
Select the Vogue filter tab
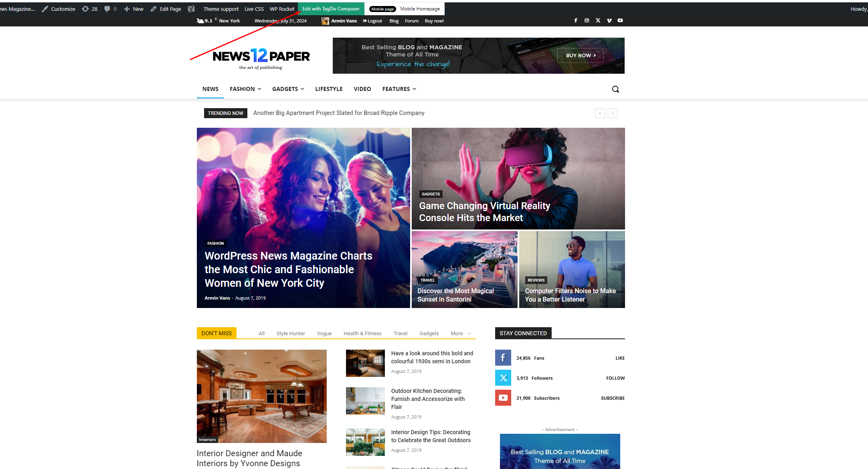click(x=324, y=333)
